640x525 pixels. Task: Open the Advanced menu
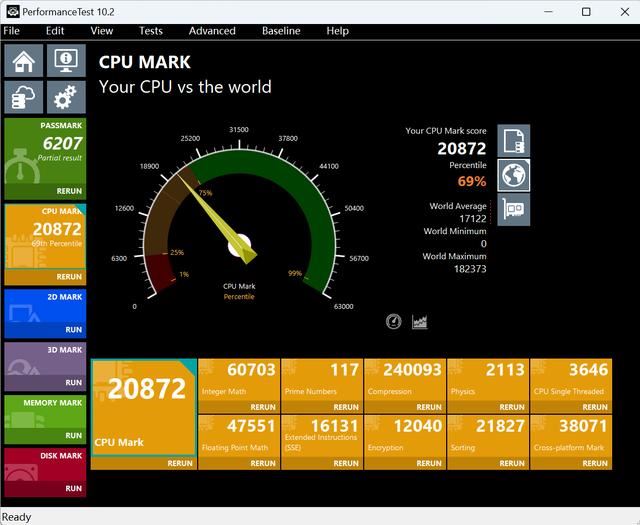212,31
